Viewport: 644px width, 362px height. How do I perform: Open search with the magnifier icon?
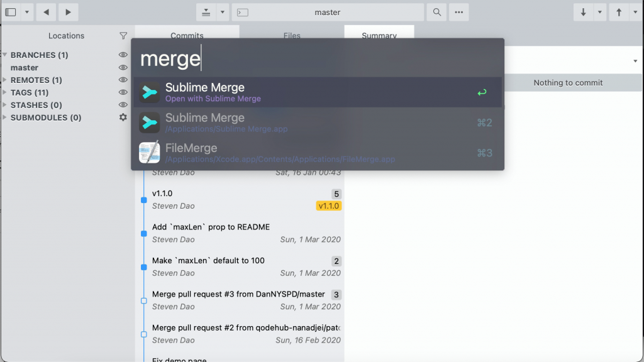tap(435, 12)
